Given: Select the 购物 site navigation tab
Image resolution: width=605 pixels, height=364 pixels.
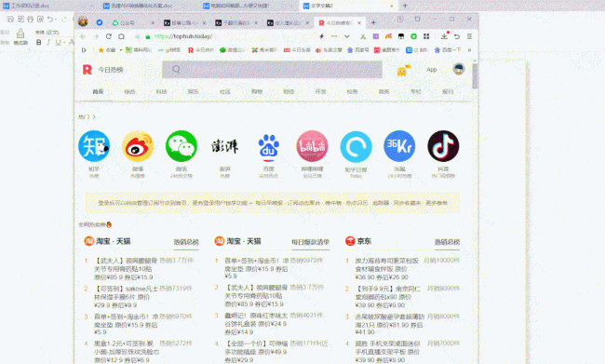Looking at the screenshot, I should [257, 91].
